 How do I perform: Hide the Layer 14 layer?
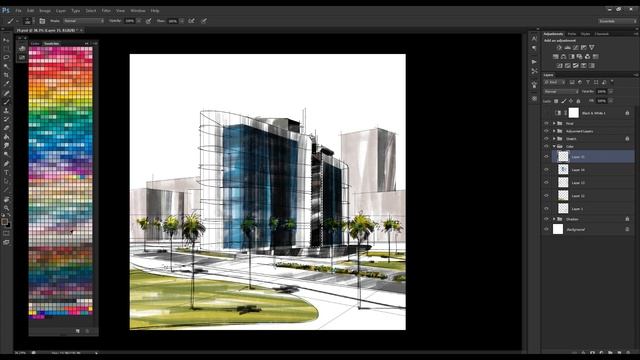coord(547,170)
